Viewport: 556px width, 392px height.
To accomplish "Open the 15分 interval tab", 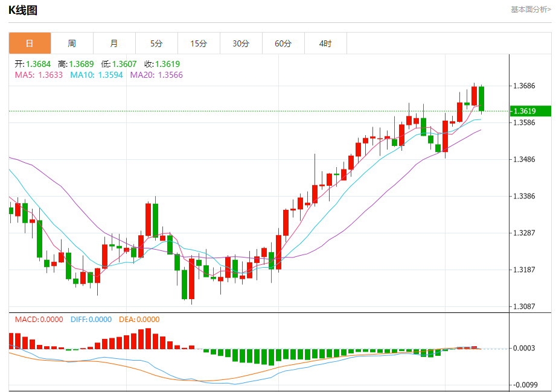I will point(199,43).
